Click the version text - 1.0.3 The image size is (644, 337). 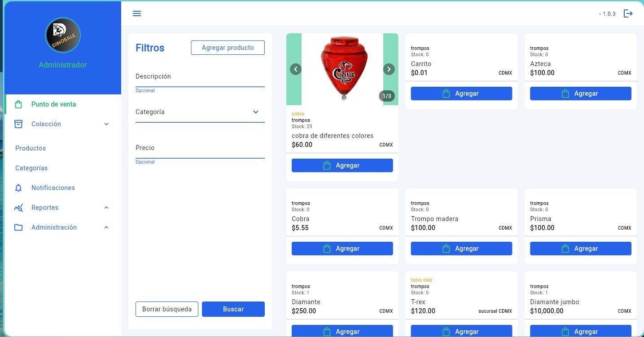607,14
